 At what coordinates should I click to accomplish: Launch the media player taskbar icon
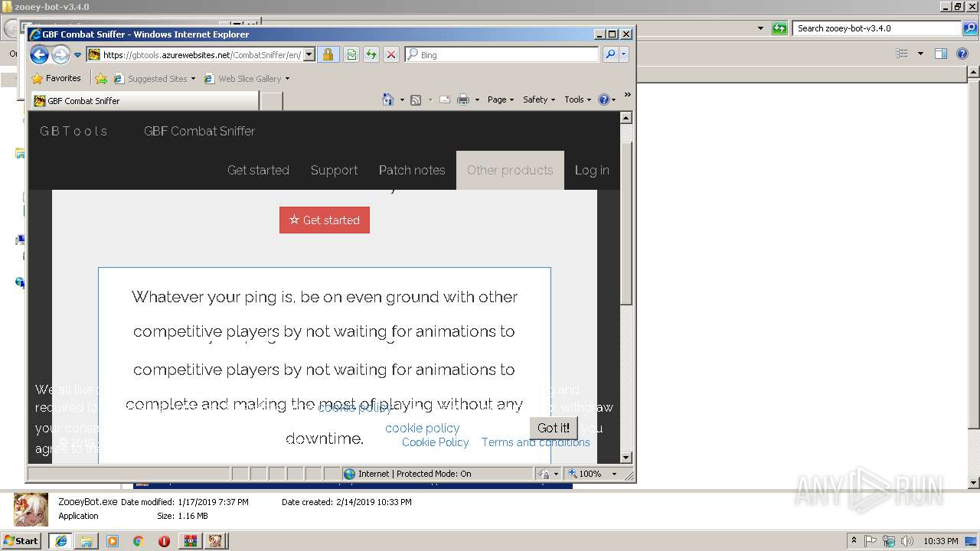[113, 541]
